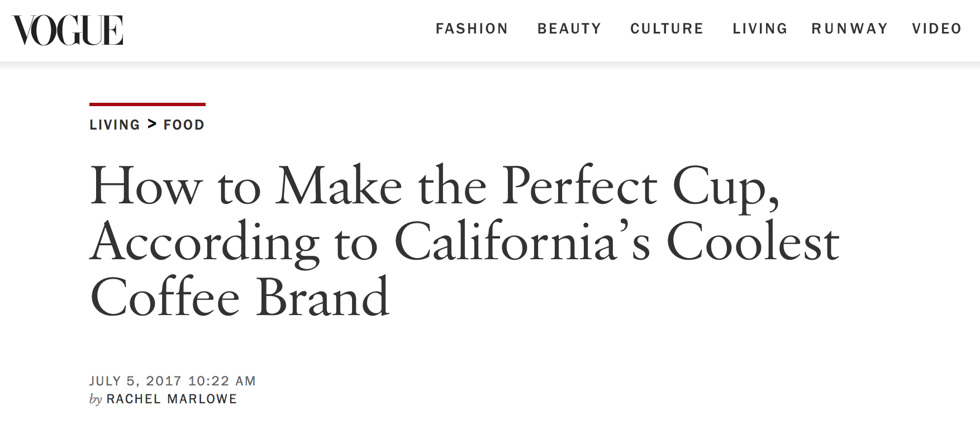Open the Fashion section
Image resolution: width=980 pixels, height=429 pixels.
click(472, 28)
